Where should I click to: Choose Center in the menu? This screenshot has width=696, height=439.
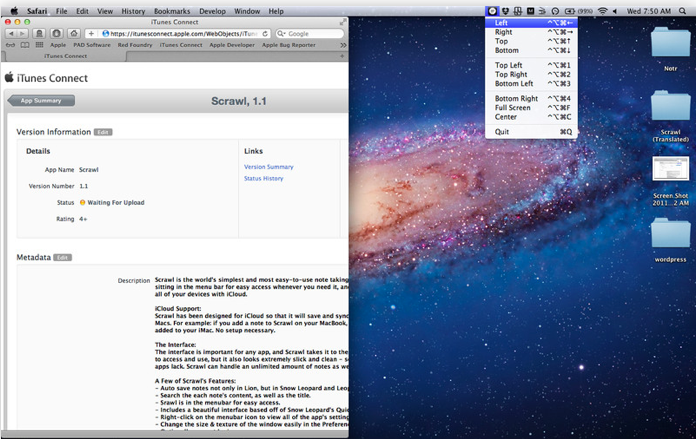(531, 117)
